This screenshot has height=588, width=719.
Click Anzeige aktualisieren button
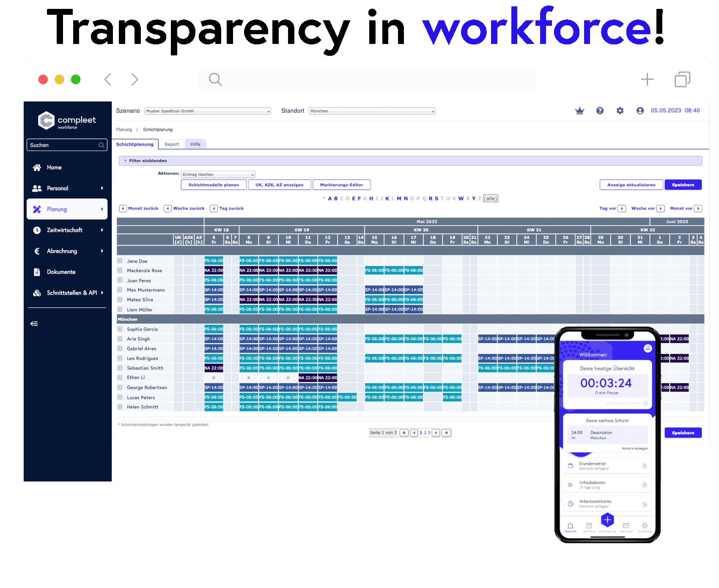click(x=631, y=185)
